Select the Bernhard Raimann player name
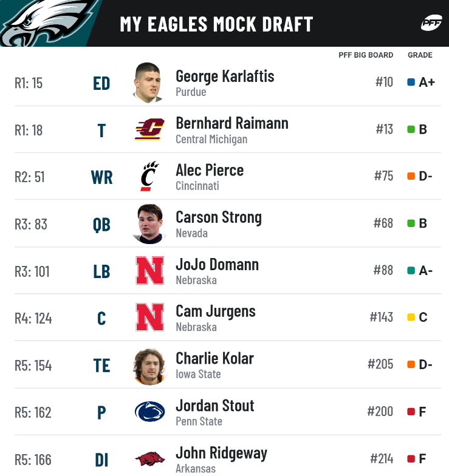Image resolution: width=449 pixels, height=476 pixels. click(231, 123)
